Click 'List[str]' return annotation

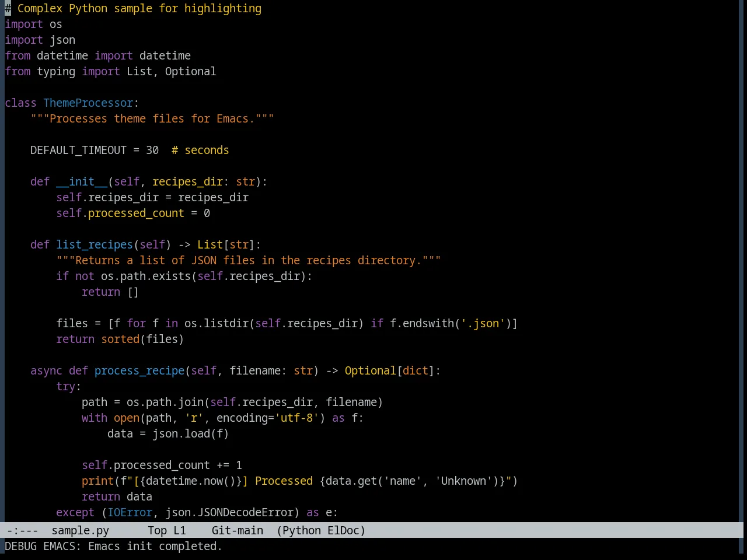click(226, 244)
